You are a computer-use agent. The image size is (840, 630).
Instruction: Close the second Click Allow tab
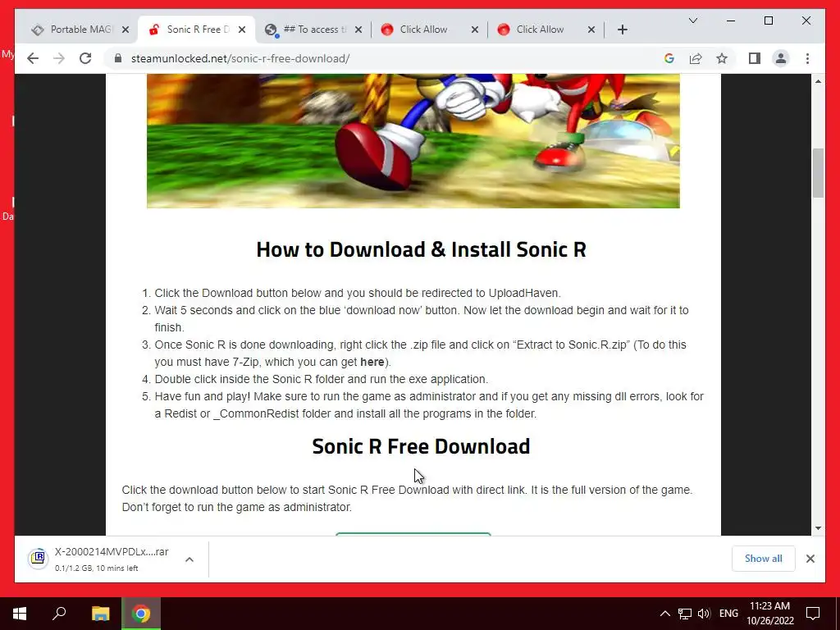point(591,30)
